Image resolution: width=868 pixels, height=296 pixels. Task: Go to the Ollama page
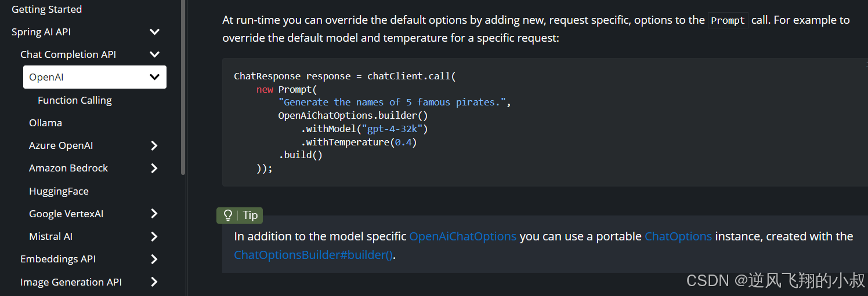45,123
